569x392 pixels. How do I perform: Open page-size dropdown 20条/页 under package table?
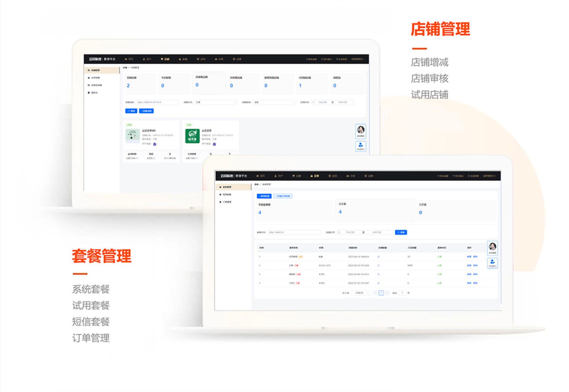(x=361, y=293)
